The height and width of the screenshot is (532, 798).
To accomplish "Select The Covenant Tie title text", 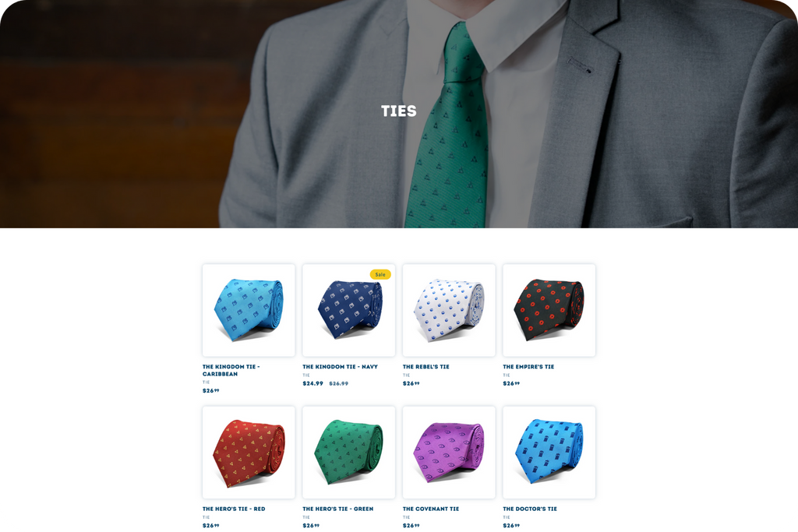I will tap(431, 509).
